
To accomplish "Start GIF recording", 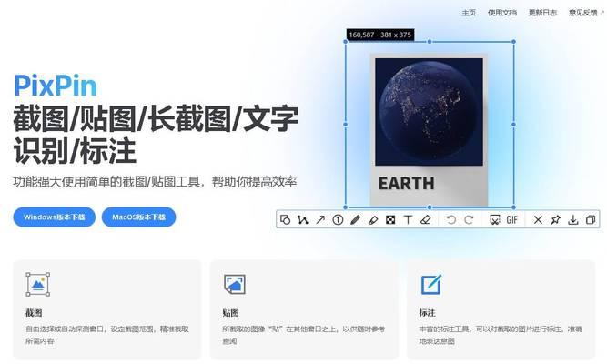I will coord(511,220).
